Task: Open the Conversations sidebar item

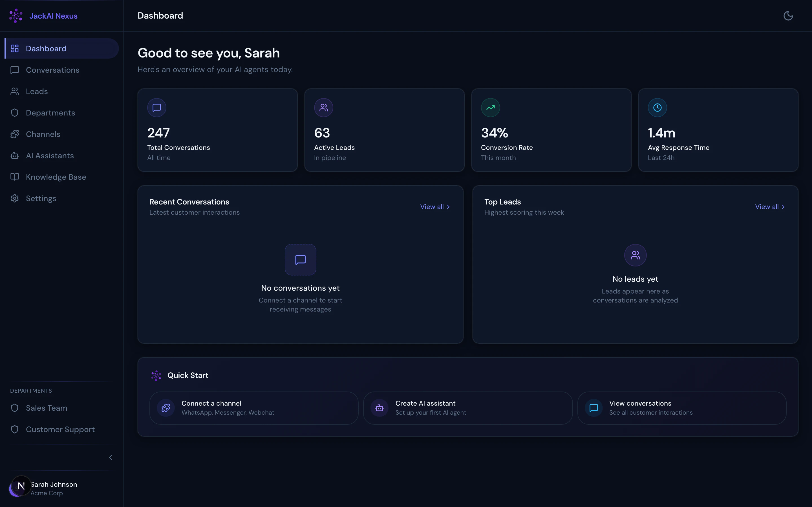Action: pos(52,70)
